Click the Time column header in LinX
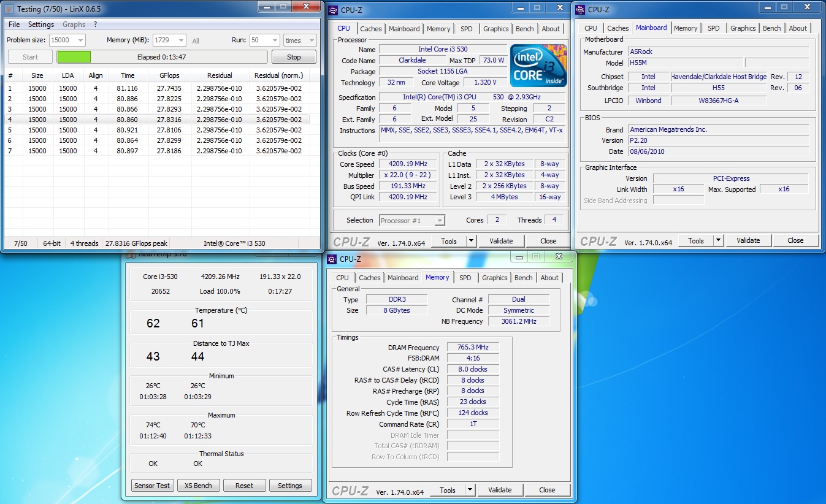Image resolution: width=826 pixels, height=504 pixels. pyautogui.click(x=128, y=75)
